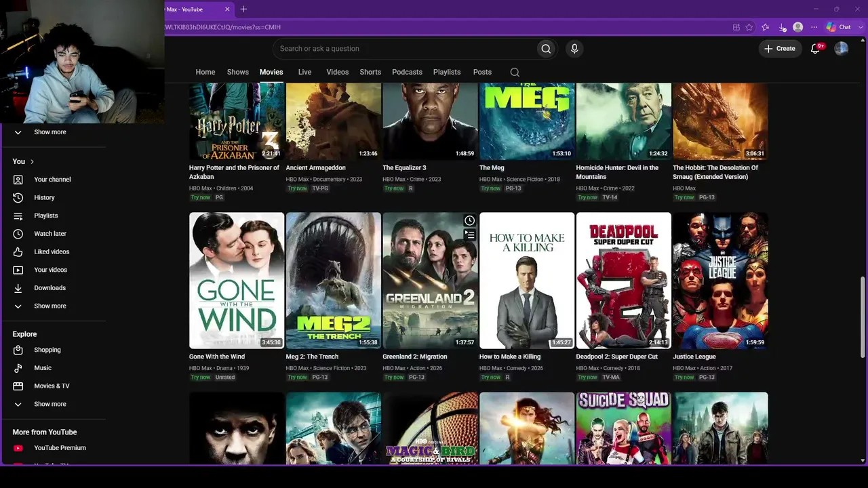The image size is (868, 488).
Task: Switch to the Home channel tab
Action: coord(205,72)
